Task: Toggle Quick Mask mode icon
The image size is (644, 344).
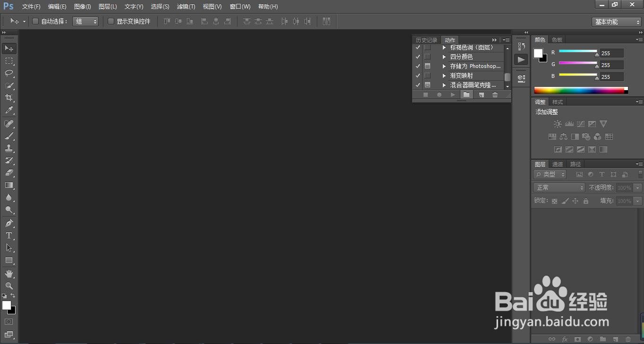Action: pos(9,321)
